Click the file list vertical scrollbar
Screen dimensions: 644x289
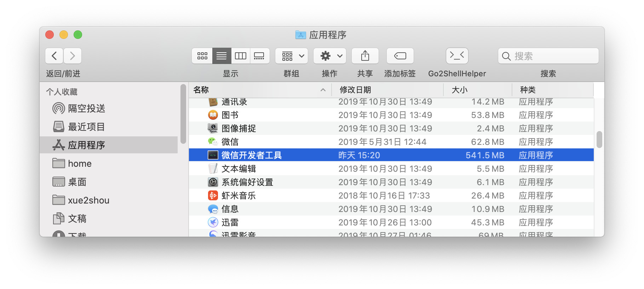[x=599, y=140]
